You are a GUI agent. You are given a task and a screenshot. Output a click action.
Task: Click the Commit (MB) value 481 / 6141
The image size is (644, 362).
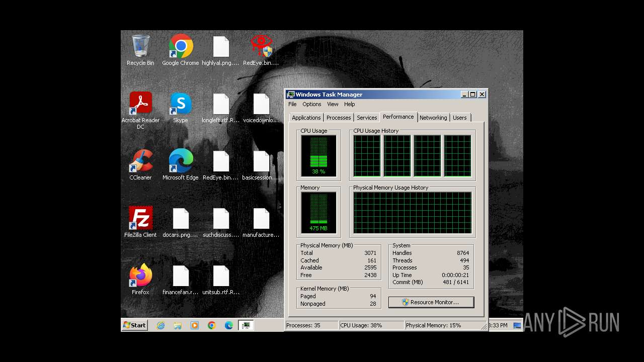[x=455, y=282]
